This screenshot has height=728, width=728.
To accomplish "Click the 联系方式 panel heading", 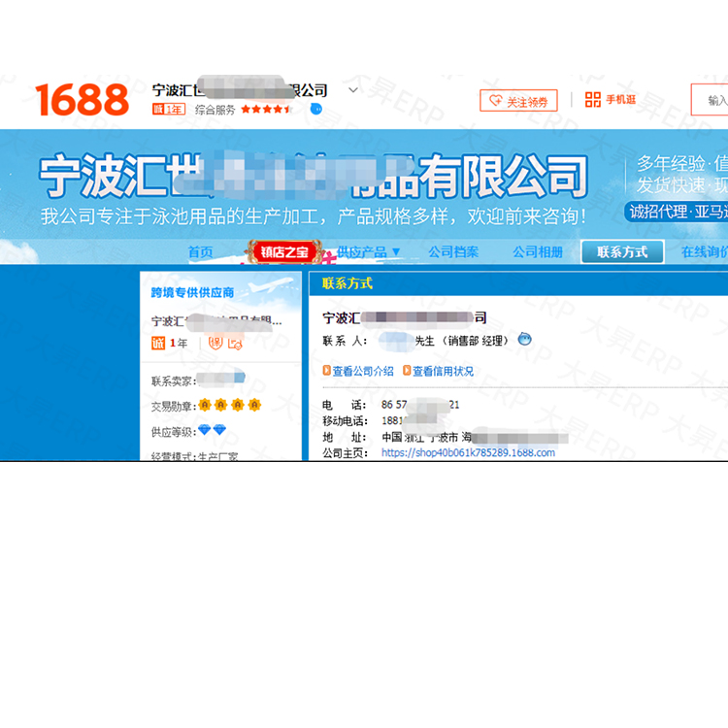I will coord(347,283).
